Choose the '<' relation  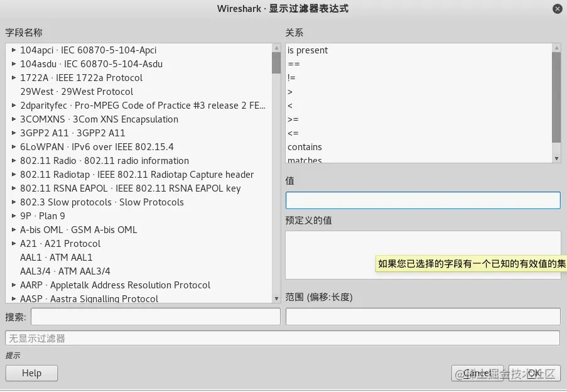[x=418, y=106]
